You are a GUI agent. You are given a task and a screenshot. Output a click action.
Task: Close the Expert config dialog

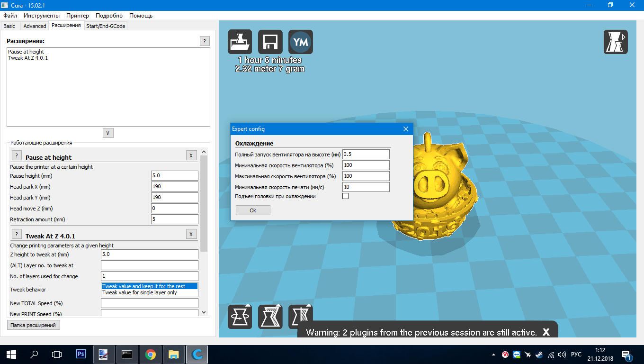pos(405,129)
